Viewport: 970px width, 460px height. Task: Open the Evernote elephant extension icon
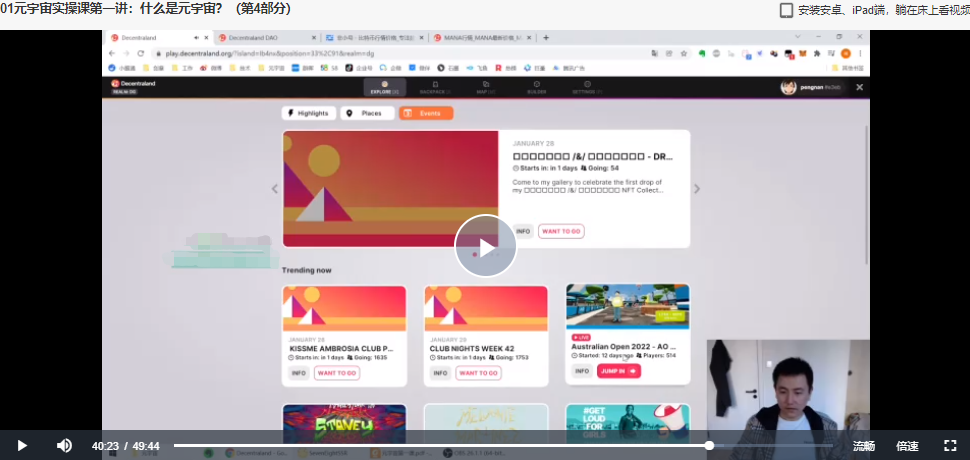(702, 54)
